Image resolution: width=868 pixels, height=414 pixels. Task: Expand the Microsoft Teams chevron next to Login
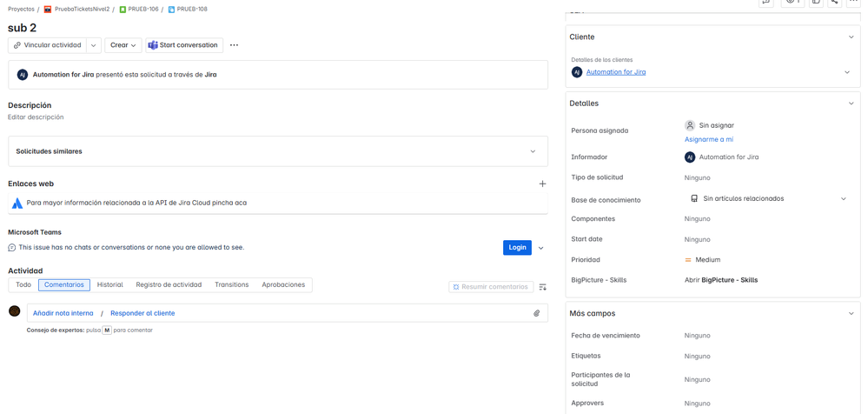540,248
